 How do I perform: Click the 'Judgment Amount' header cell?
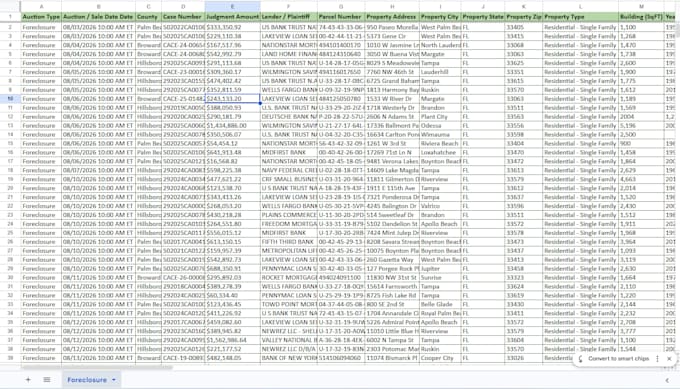(232, 17)
